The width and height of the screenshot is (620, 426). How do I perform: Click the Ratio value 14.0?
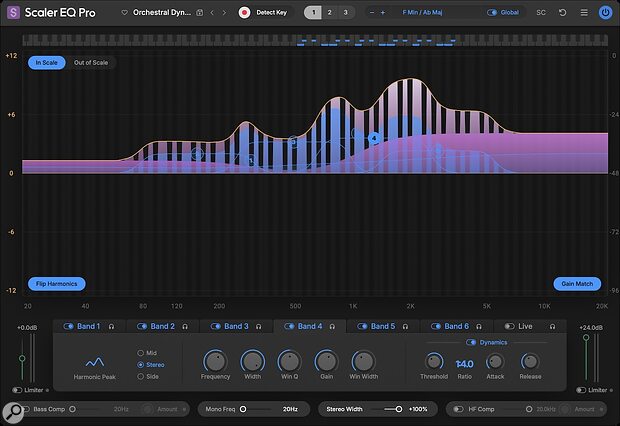[464, 364]
